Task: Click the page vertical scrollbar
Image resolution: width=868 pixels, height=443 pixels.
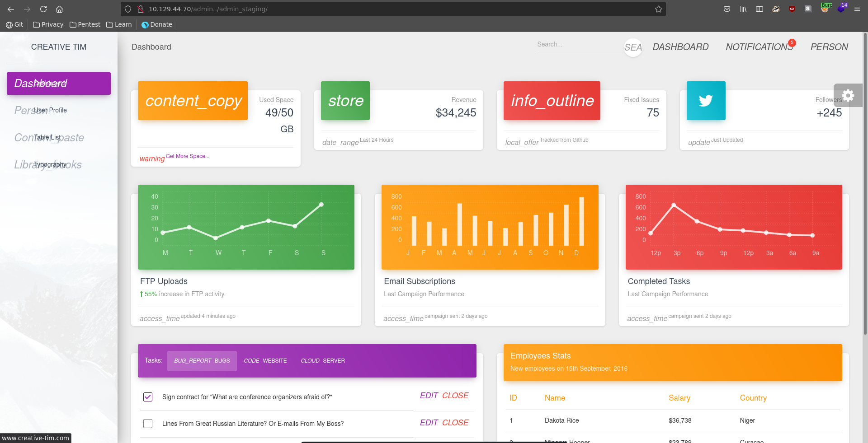Action: coord(865,181)
